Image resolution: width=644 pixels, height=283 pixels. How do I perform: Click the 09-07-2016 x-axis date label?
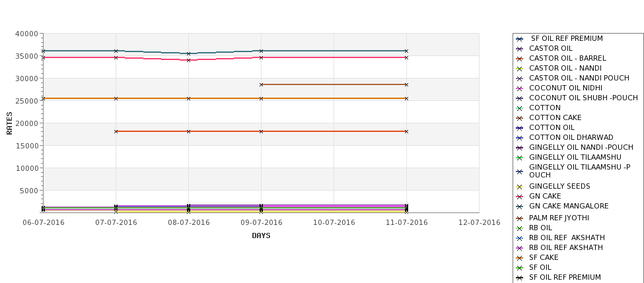coord(261,223)
